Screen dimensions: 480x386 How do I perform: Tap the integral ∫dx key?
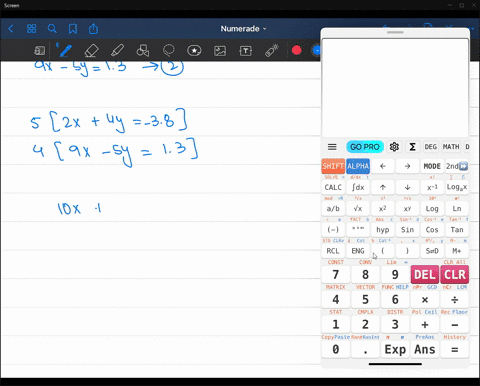click(358, 187)
